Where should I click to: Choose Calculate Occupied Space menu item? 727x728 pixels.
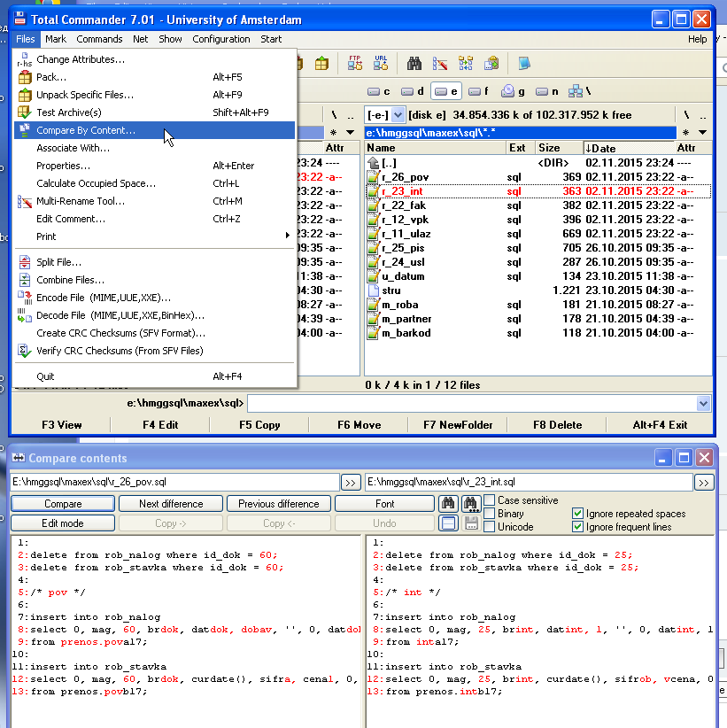[155, 183]
